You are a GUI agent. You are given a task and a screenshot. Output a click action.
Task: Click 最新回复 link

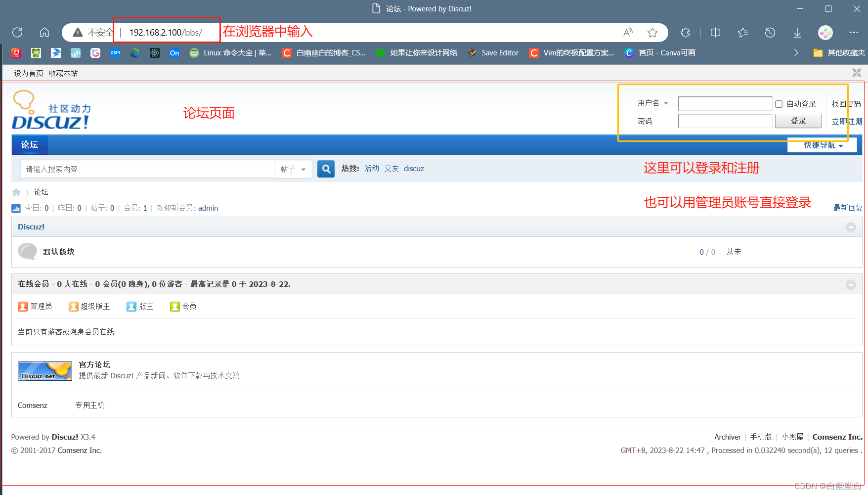(x=848, y=208)
